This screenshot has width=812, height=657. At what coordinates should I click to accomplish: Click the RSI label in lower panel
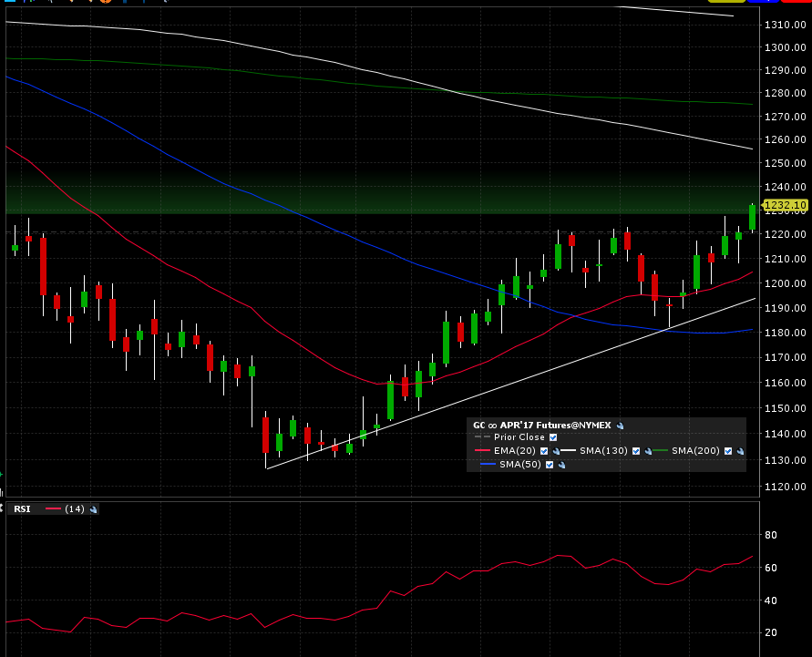point(21,509)
